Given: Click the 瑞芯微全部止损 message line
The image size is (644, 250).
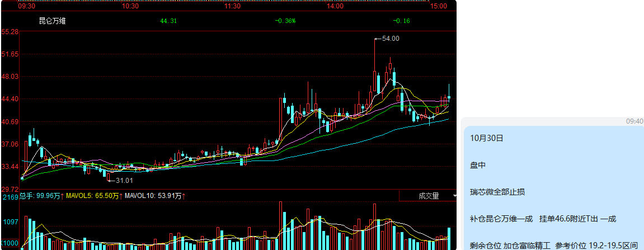Looking at the screenshot, I should (497, 192).
